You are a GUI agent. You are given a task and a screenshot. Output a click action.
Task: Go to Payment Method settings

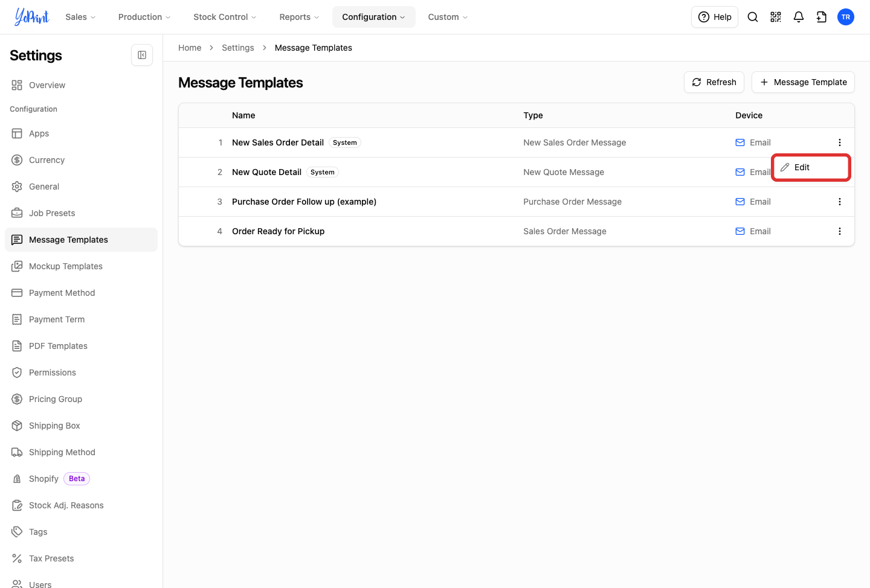(x=81, y=293)
